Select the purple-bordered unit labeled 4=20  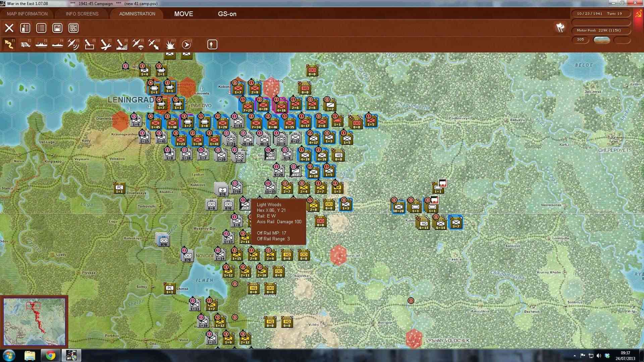point(263,105)
